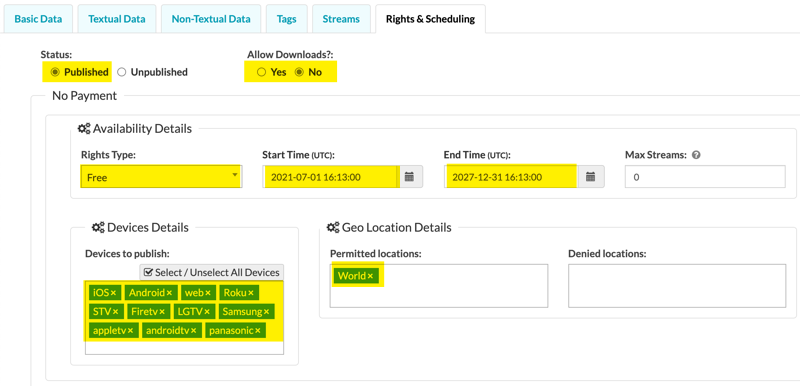The width and height of the screenshot is (800, 386).
Task: Switch to the Textual Data tab
Action: (x=117, y=19)
